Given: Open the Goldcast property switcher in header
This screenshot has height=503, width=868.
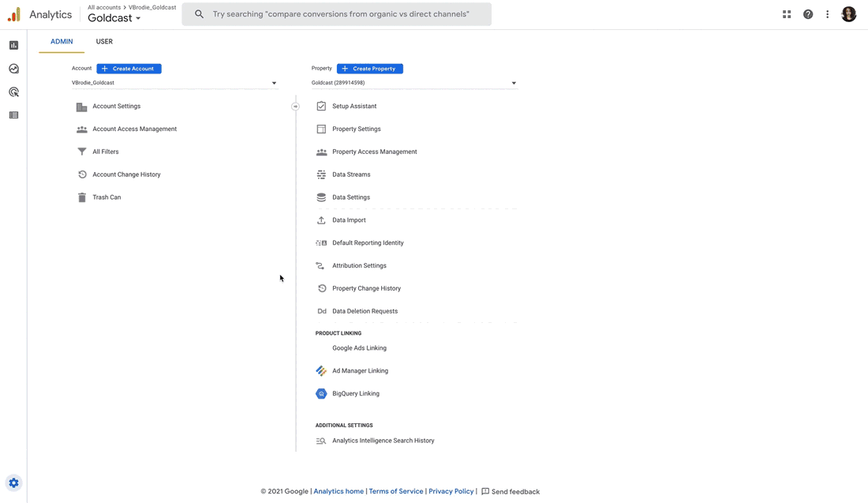Looking at the screenshot, I should click(x=114, y=18).
